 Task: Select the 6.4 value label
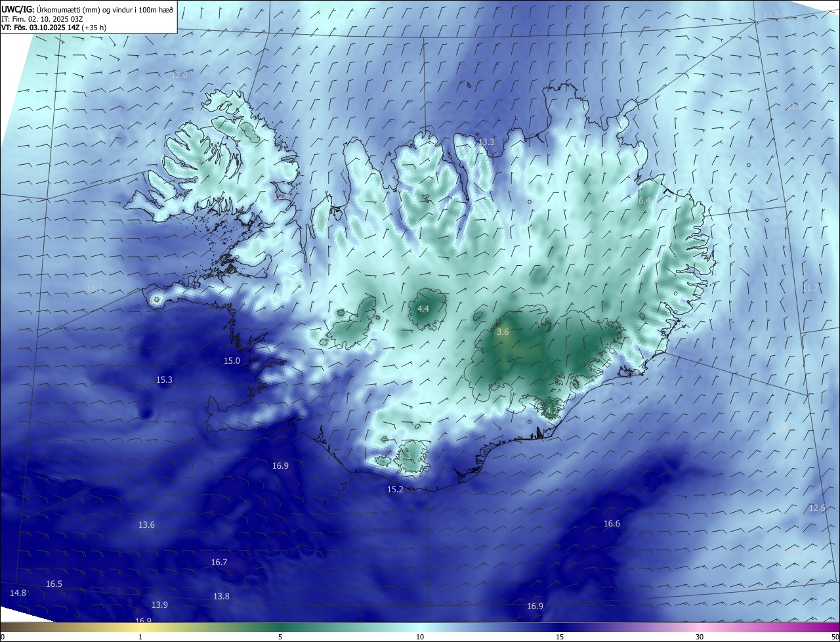[x=644, y=200]
